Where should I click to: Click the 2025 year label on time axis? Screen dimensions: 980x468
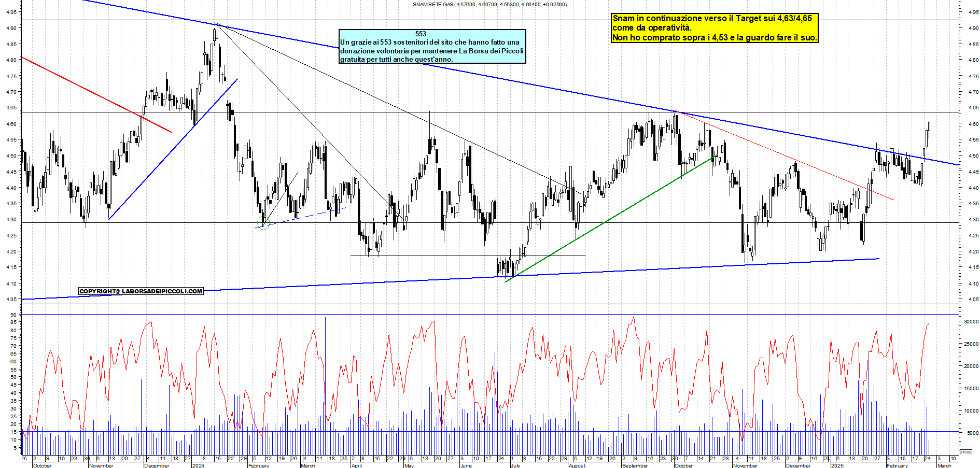click(x=837, y=465)
